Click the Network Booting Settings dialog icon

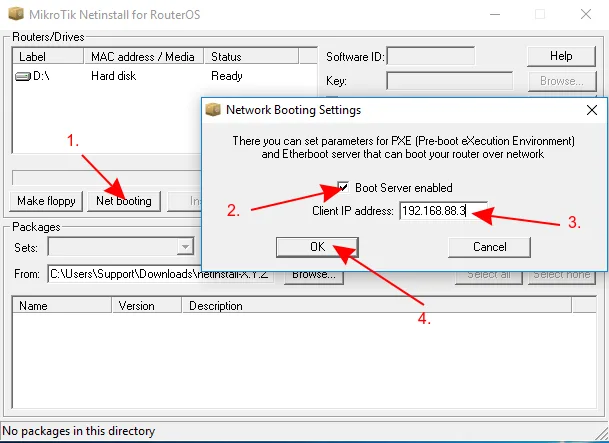click(x=213, y=109)
